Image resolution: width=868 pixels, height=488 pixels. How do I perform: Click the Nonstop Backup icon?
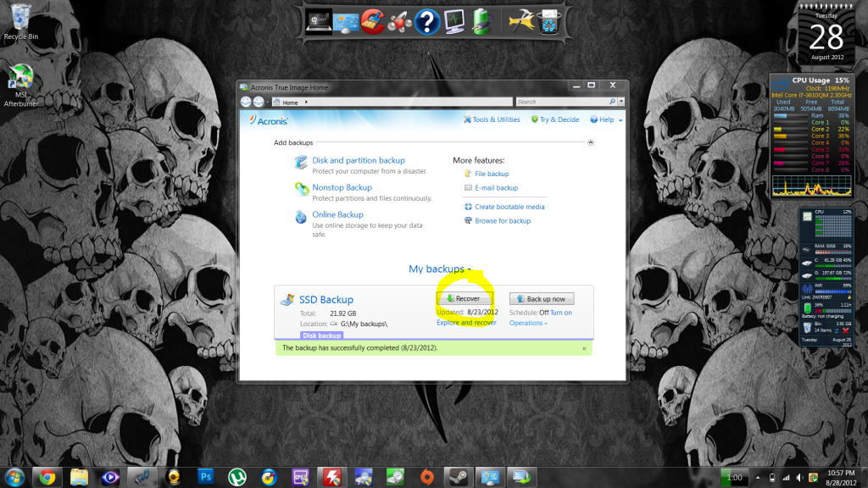coord(301,189)
